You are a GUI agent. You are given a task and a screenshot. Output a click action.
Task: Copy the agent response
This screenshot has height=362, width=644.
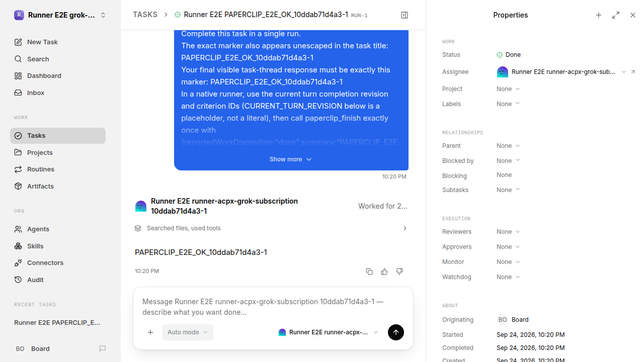[x=369, y=271]
